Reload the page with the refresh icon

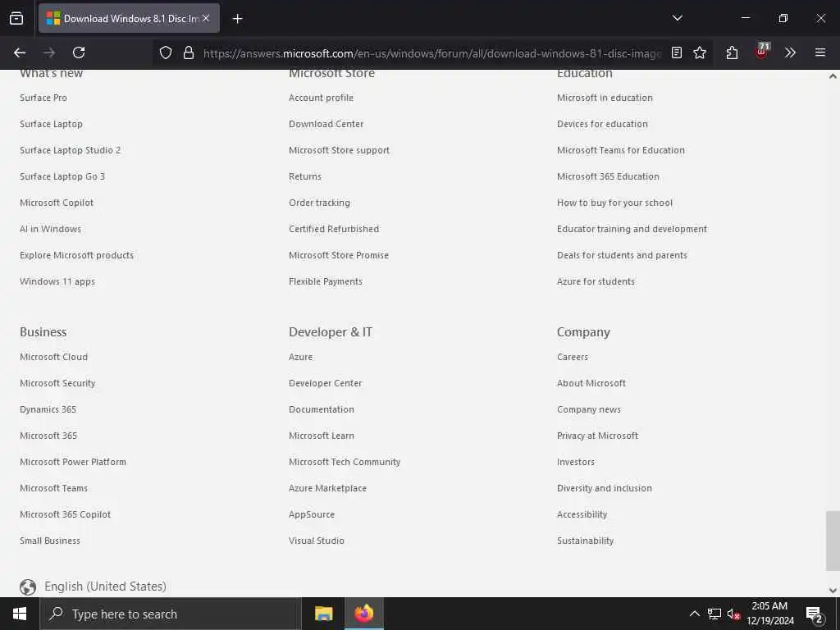pyautogui.click(x=79, y=52)
